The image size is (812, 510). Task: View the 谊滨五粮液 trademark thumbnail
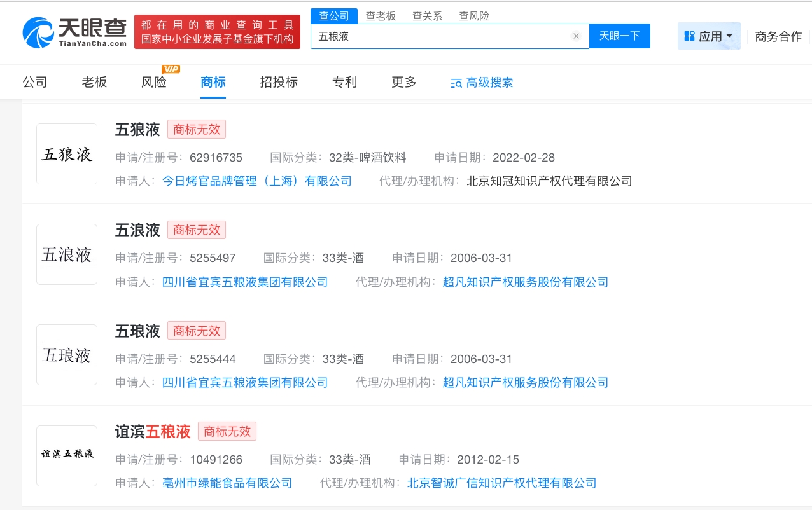[67, 455]
